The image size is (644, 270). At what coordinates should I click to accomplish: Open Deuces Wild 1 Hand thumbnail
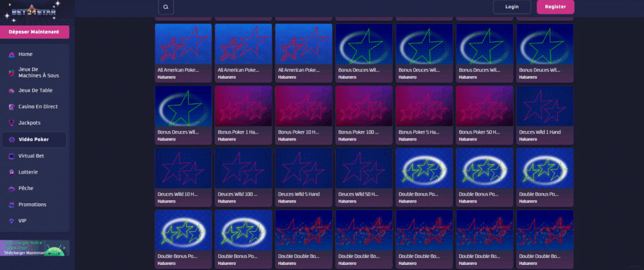point(545,106)
